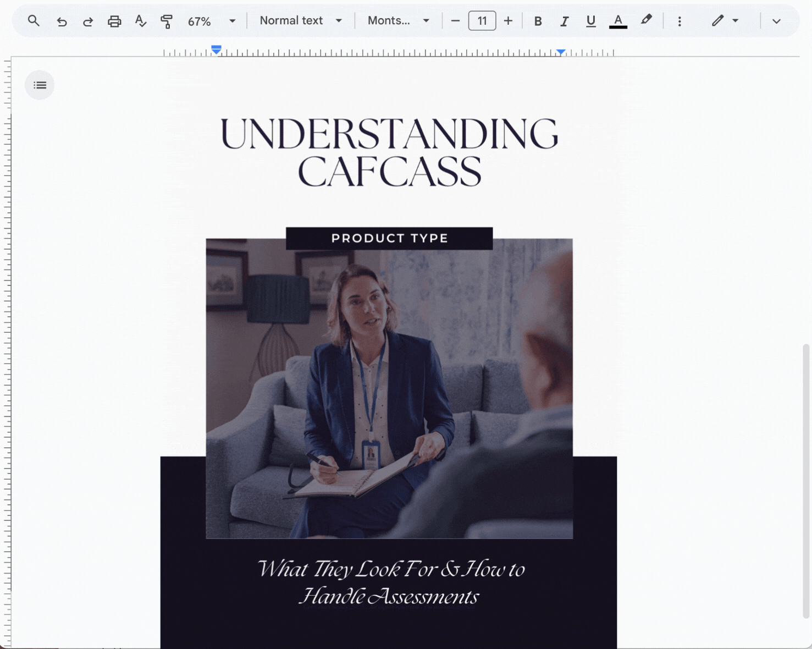Increase the font size
The image size is (812, 649).
(x=508, y=20)
